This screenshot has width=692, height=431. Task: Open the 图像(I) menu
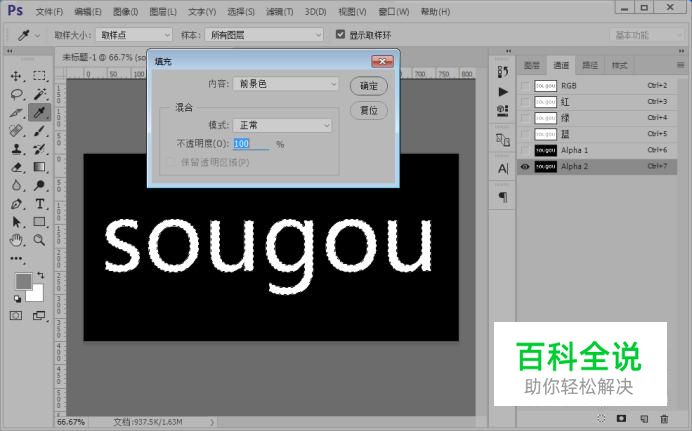(x=126, y=12)
